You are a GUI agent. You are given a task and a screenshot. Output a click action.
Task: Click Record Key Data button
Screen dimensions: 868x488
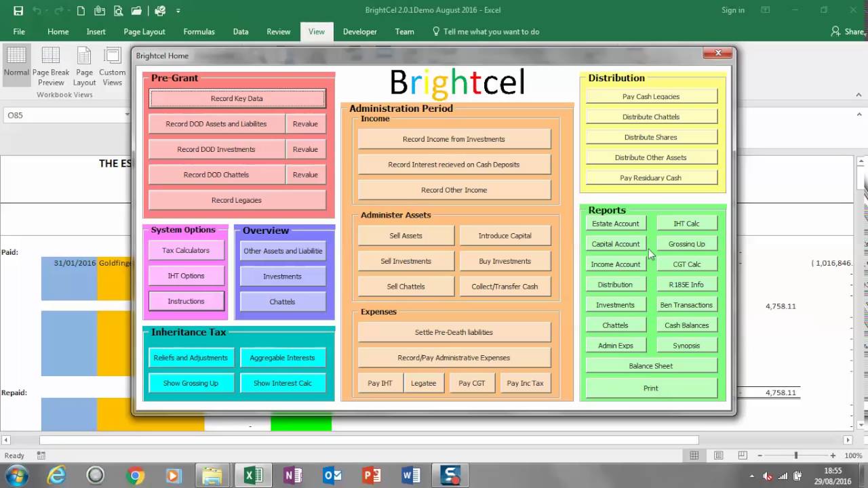click(x=237, y=98)
